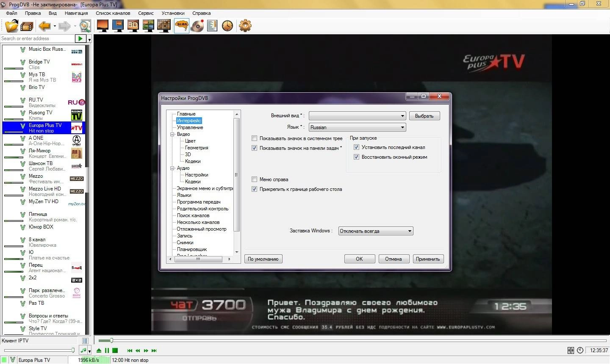Screen dimensions: 610x364
Task: Rewind with the double-left arrow
Action: pyautogui.click(x=138, y=350)
